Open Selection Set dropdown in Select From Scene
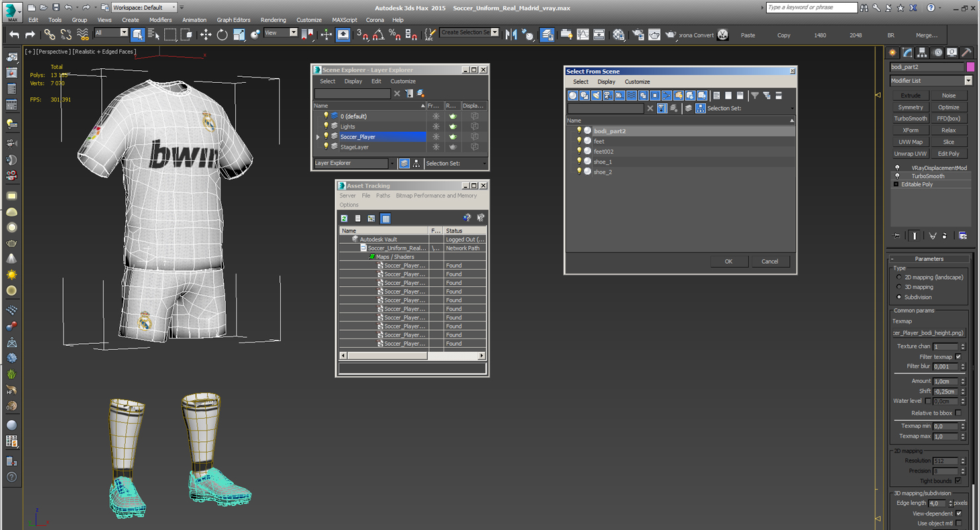The image size is (980, 530). (792, 109)
